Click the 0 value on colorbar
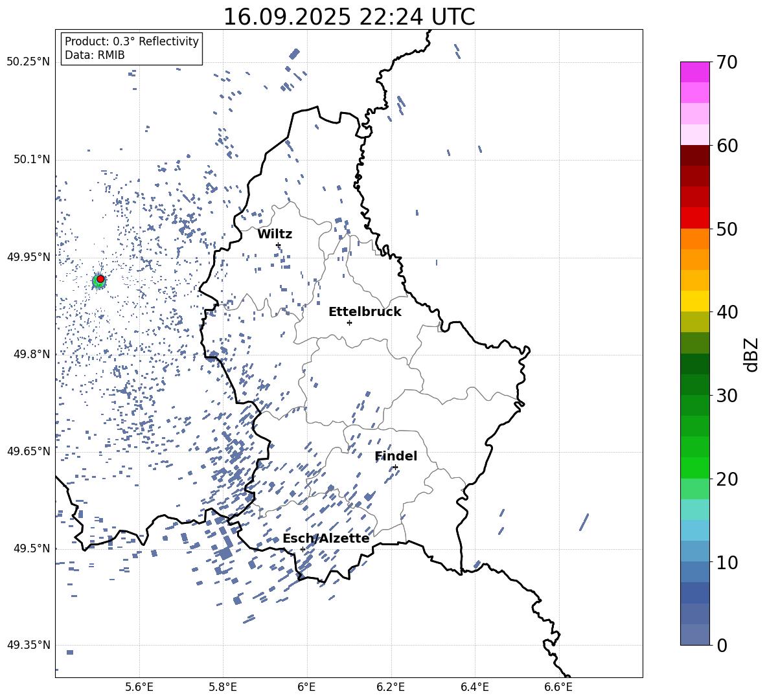Screen dimensions: 767x700 point(722,646)
